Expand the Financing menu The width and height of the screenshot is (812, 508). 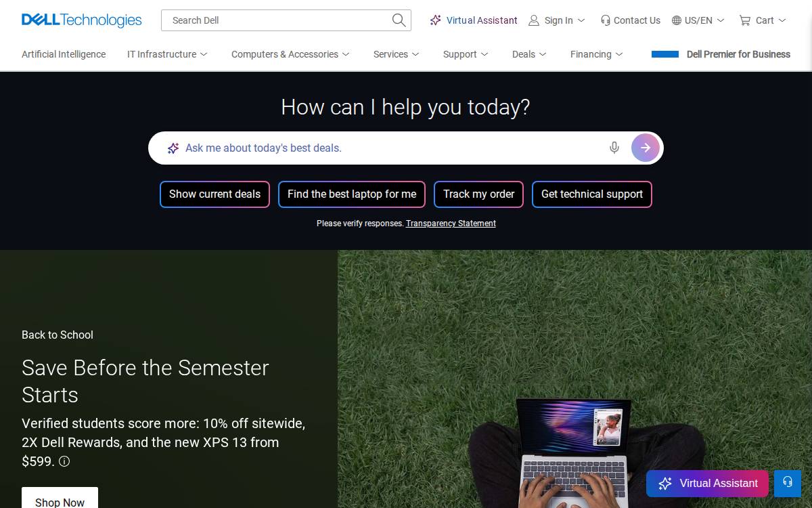click(597, 54)
